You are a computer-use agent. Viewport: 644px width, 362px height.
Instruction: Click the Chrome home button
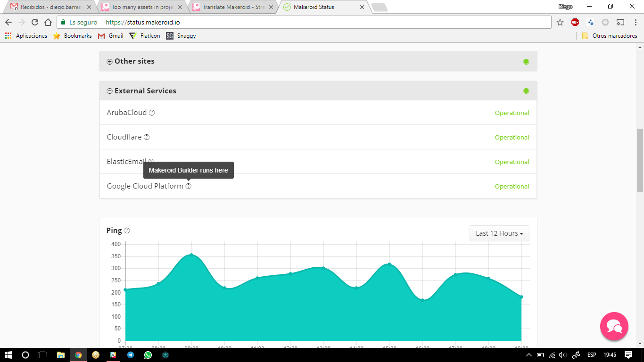pos(48,22)
